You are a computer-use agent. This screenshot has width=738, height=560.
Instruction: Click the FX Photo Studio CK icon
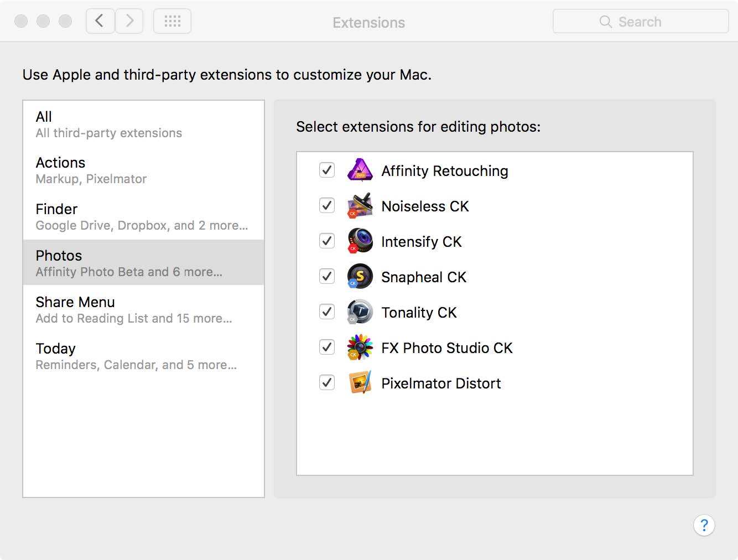point(360,348)
